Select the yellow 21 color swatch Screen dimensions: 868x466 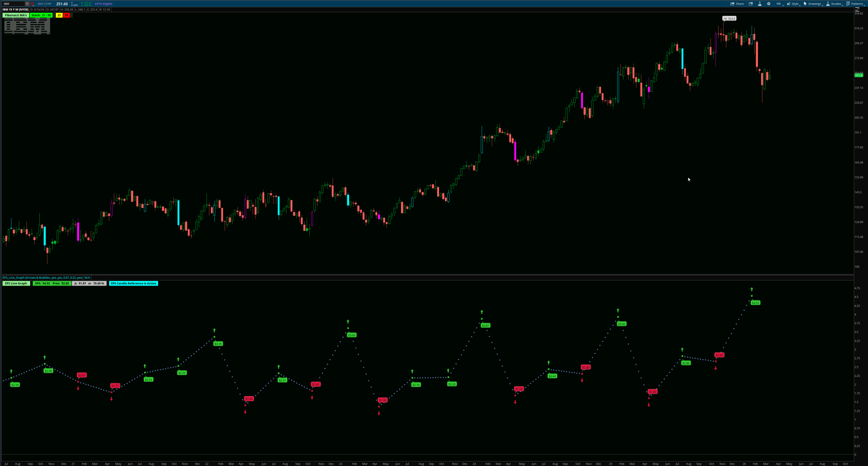click(58, 15)
